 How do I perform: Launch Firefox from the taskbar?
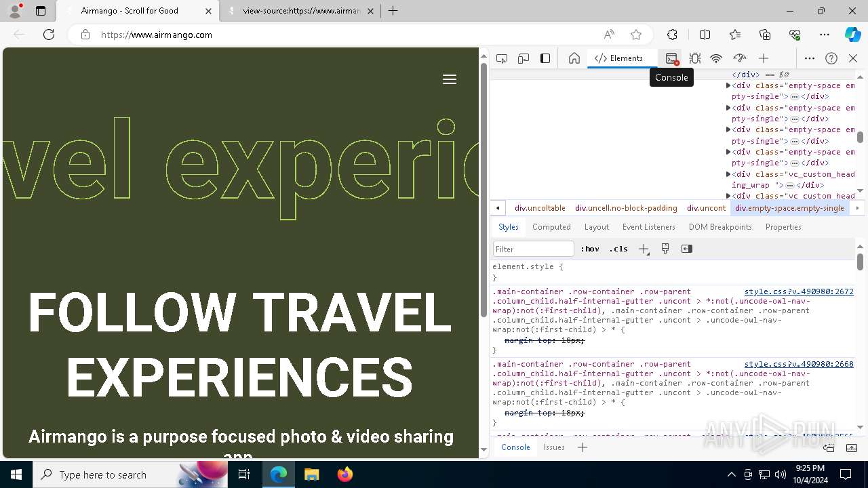coord(345,474)
